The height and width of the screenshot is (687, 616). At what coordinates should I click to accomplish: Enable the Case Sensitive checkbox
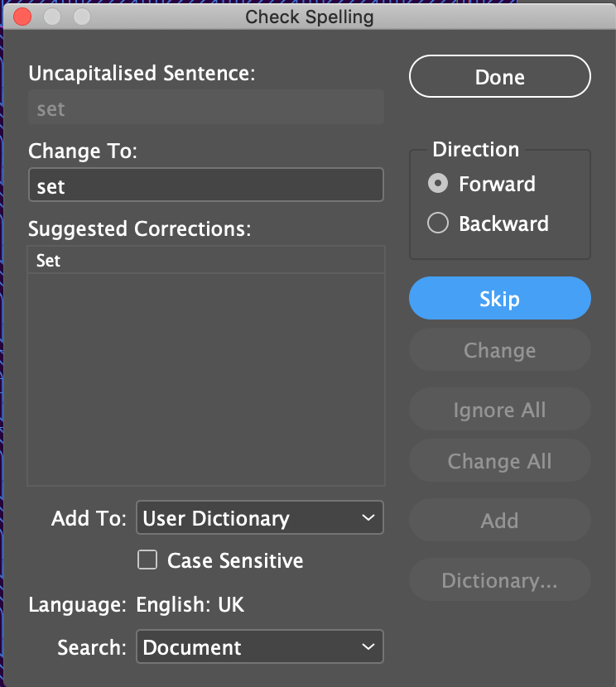(x=147, y=561)
